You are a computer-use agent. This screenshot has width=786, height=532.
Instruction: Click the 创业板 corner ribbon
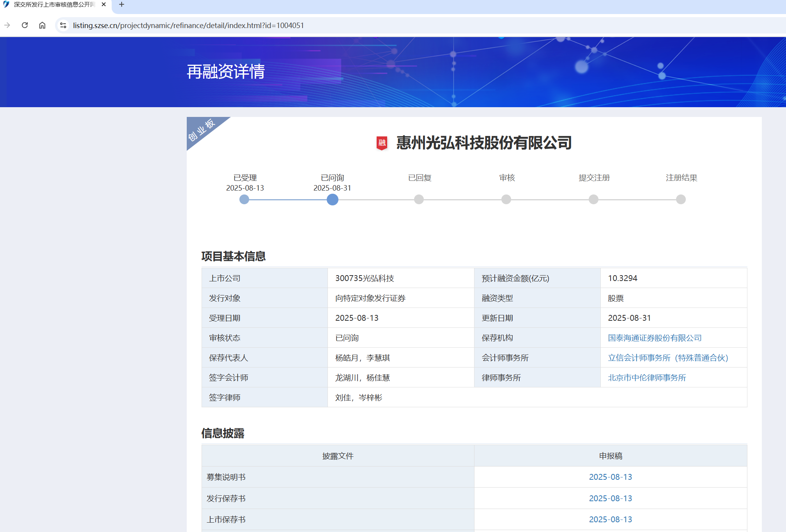202,130
